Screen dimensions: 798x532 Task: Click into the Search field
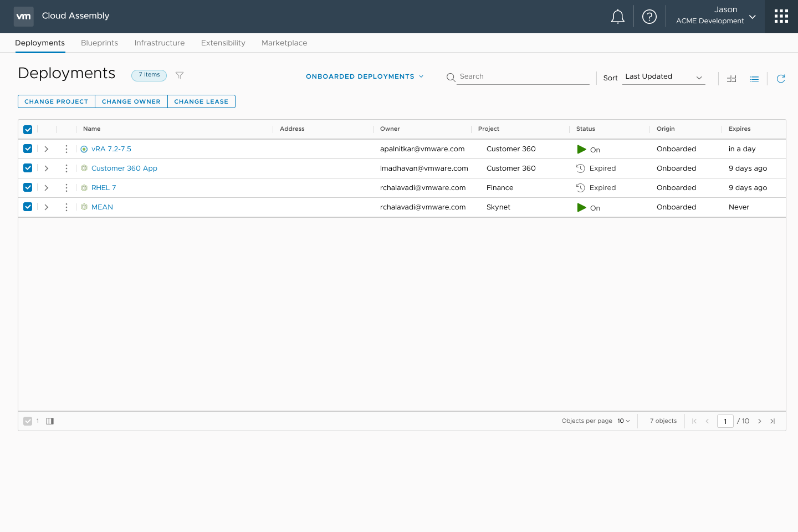coord(523,76)
